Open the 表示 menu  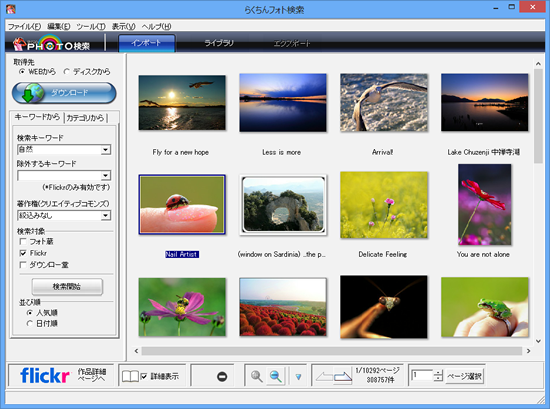click(x=123, y=26)
